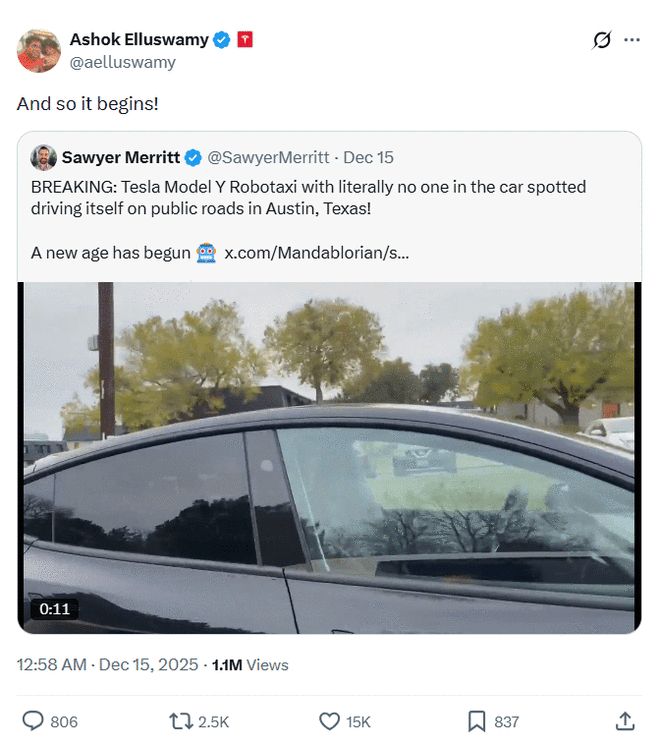Click Sawyer Merritt's small avatar
Image resolution: width=660 pixels, height=746 pixels.
pyautogui.click(x=43, y=157)
